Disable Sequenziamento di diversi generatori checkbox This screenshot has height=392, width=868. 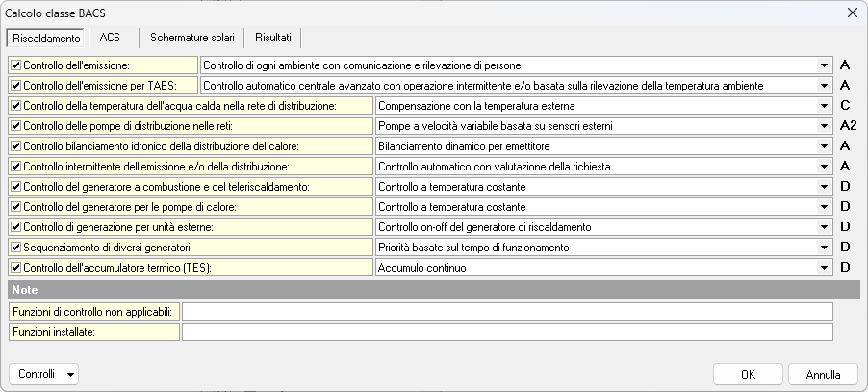pyautogui.click(x=15, y=248)
